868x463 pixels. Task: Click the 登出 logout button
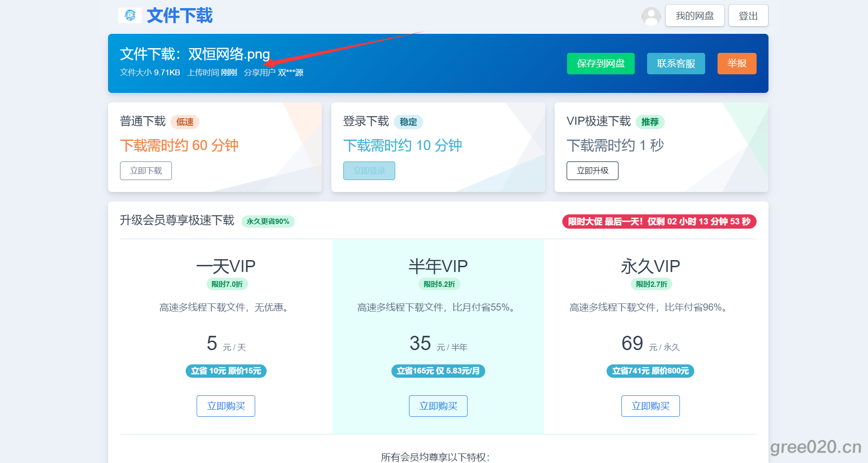[x=748, y=16]
